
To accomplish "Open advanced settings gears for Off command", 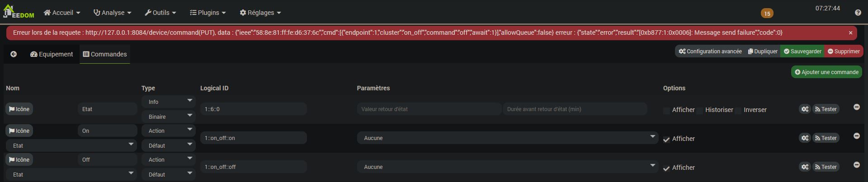I will tap(805, 167).
